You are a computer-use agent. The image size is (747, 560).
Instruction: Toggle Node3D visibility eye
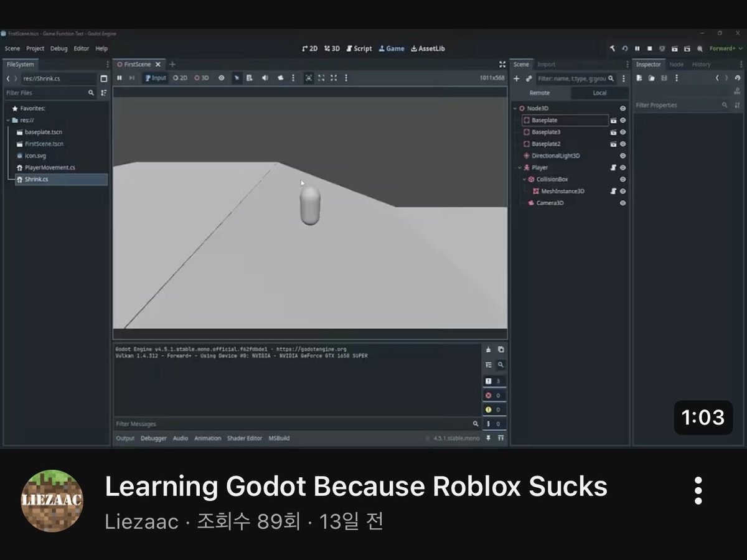(622, 108)
